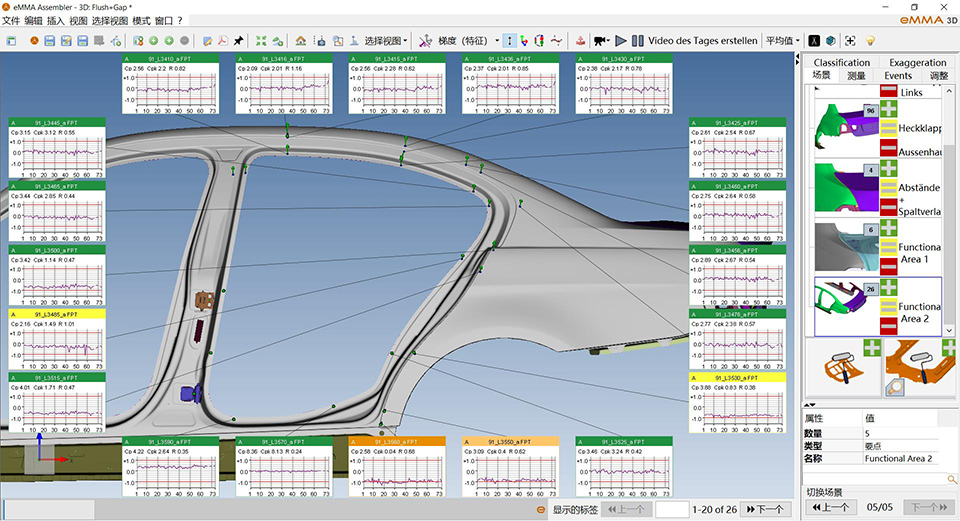Open the 编辑 menu
The height and width of the screenshot is (521, 960).
pyautogui.click(x=33, y=20)
